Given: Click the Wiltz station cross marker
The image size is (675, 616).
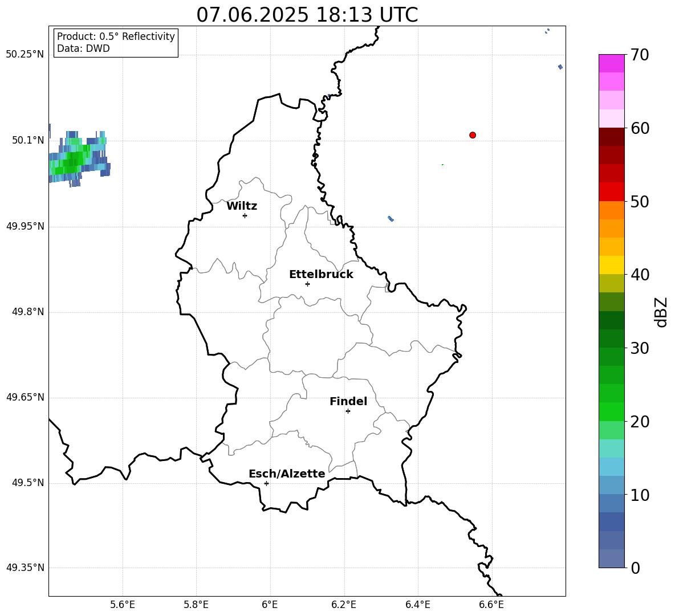Looking at the screenshot, I should click(x=245, y=215).
